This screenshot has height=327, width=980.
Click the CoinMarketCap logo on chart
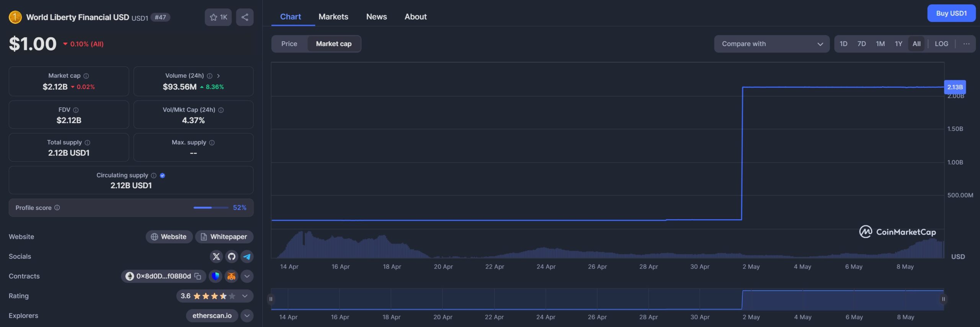click(x=897, y=232)
